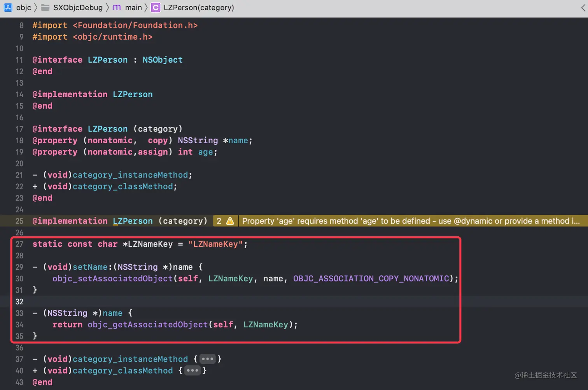Click the Foundation/Foundation.h import
588x390 pixels.
coord(135,25)
